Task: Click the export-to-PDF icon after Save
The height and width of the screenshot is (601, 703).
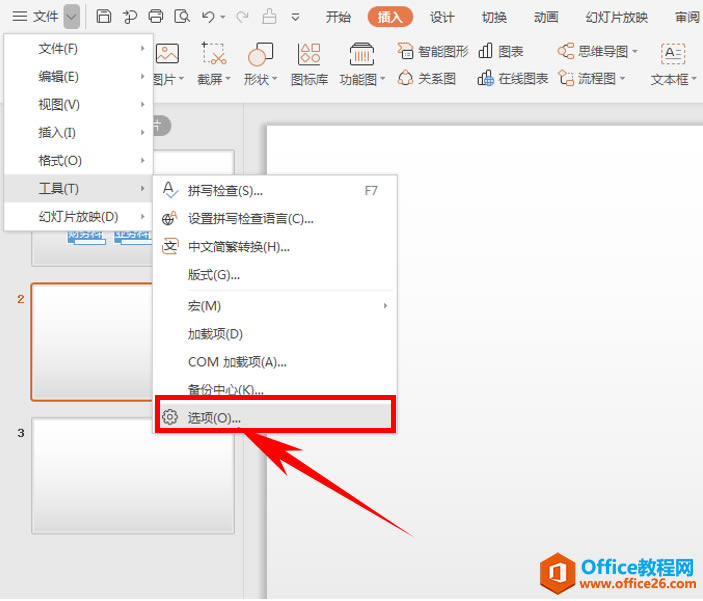Action: point(130,17)
